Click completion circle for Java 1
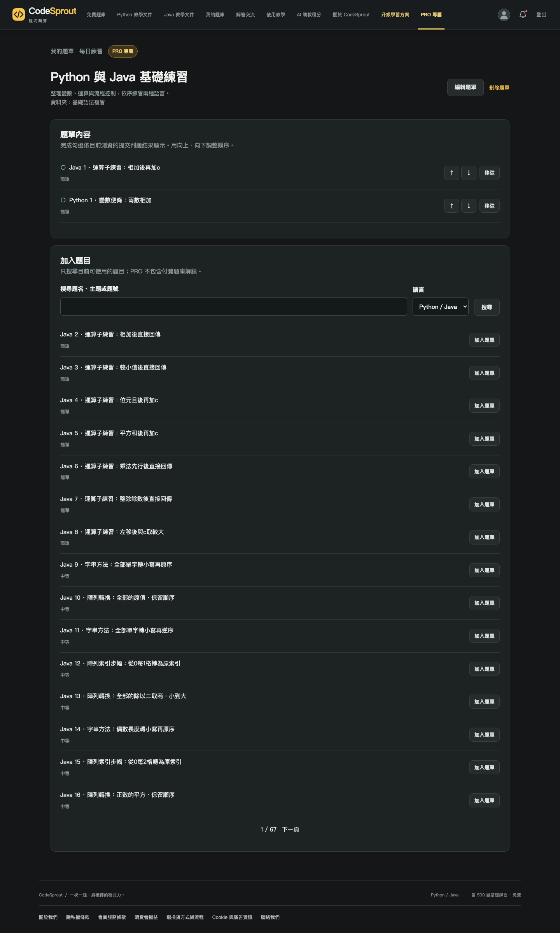560x933 pixels. pyautogui.click(x=63, y=168)
